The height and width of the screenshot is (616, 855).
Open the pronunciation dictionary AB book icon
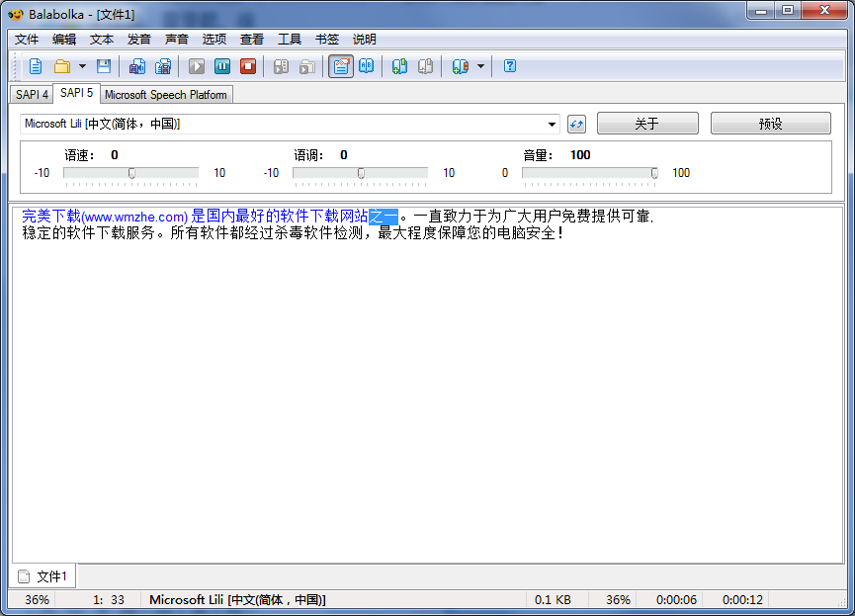(367, 66)
